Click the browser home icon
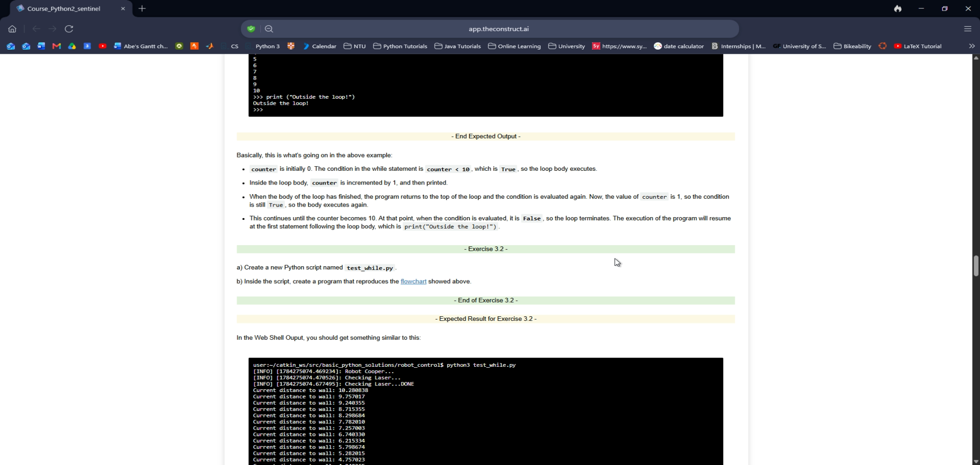Viewport: 980px width, 465px height. (12, 29)
